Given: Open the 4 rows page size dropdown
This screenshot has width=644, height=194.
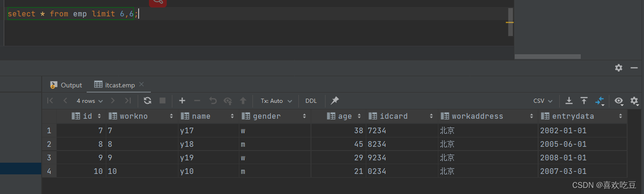Looking at the screenshot, I should (89, 101).
